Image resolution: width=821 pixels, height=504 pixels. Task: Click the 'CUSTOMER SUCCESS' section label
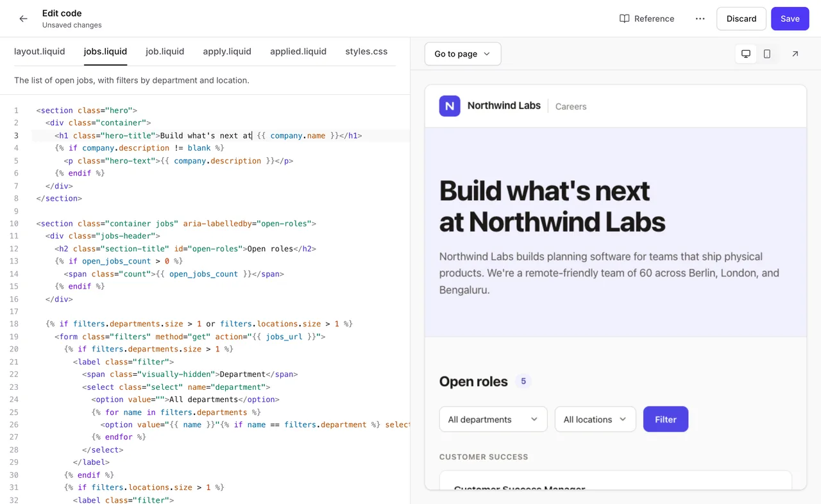tap(484, 457)
